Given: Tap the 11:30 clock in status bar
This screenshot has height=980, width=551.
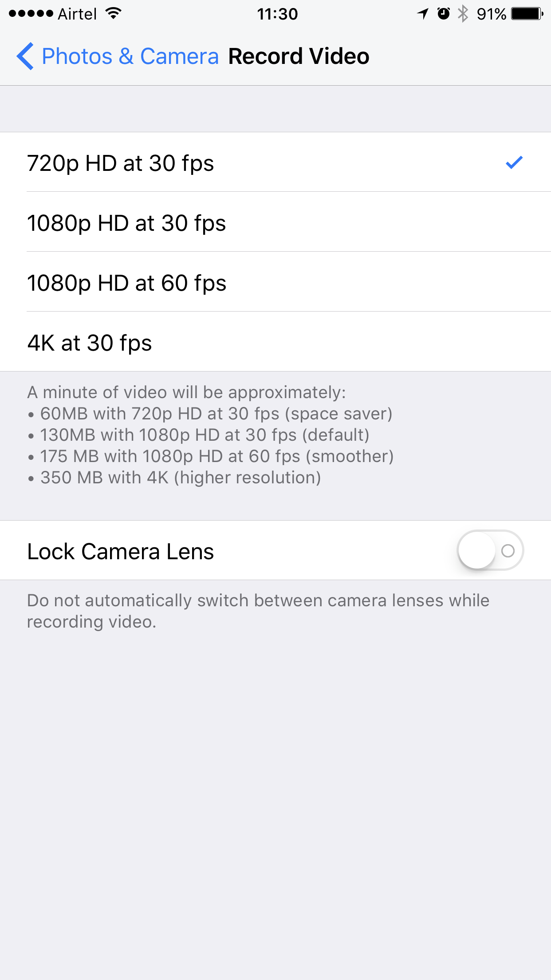Looking at the screenshot, I should [277, 14].
